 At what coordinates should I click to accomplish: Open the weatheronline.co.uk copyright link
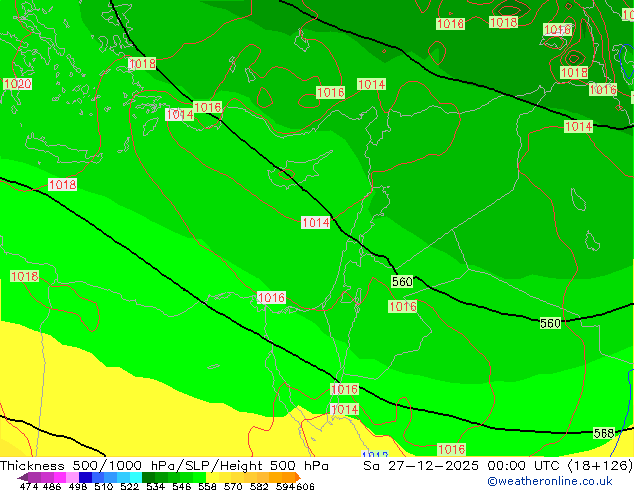pyautogui.click(x=550, y=481)
